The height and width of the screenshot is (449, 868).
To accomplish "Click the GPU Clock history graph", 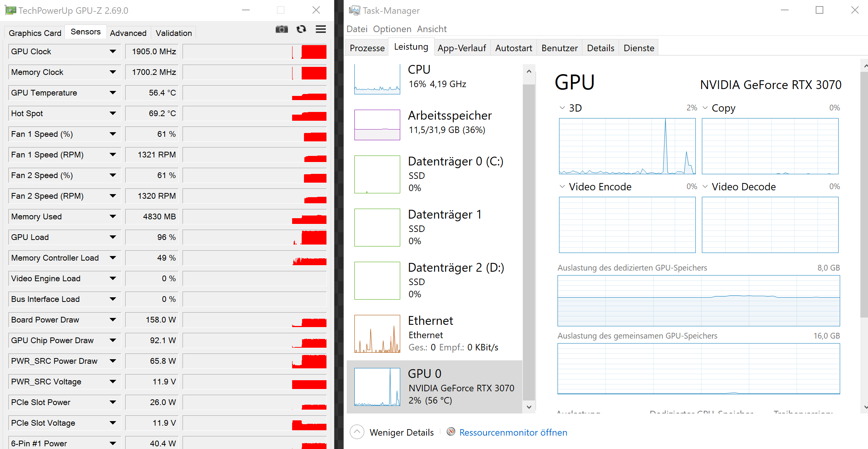I will point(254,52).
